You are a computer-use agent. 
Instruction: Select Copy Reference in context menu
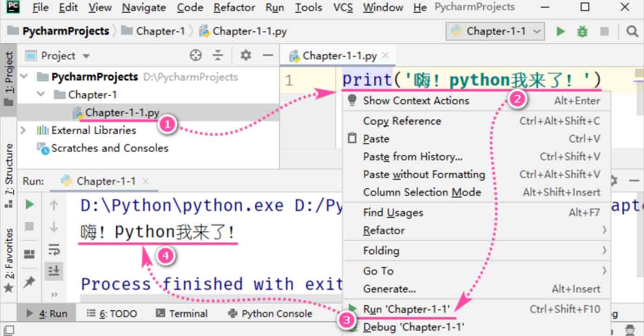coord(476,121)
